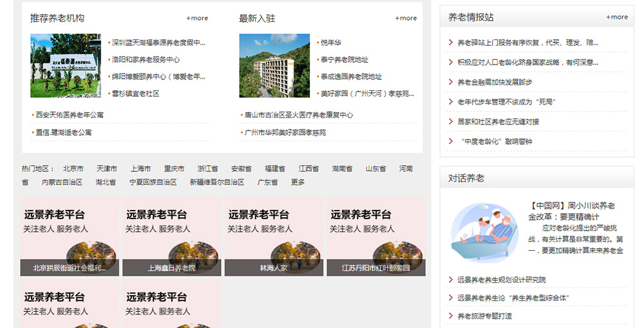The height and width of the screenshot is (328, 644).
Task: Filter hot regions by 上海市
Action: click(x=140, y=169)
